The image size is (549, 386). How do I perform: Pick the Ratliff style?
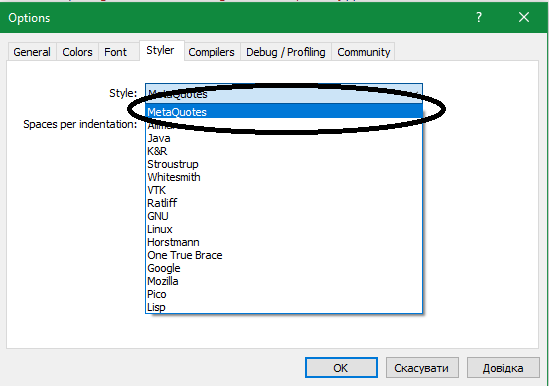284,203
